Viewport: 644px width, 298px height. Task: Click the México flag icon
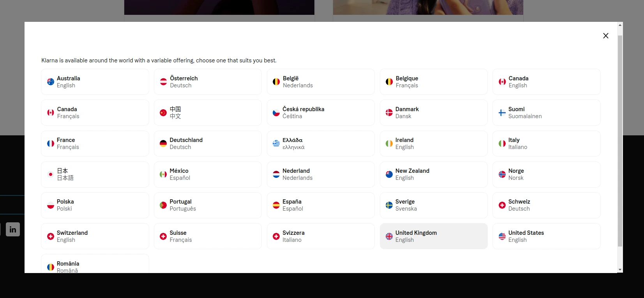click(x=163, y=174)
